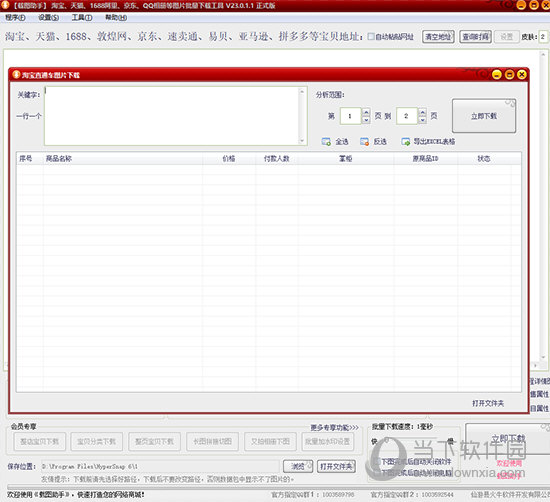The width and height of the screenshot is (550, 502).
Task: Click main window URL list scroll-up arrow
Action: [x=542, y=54]
